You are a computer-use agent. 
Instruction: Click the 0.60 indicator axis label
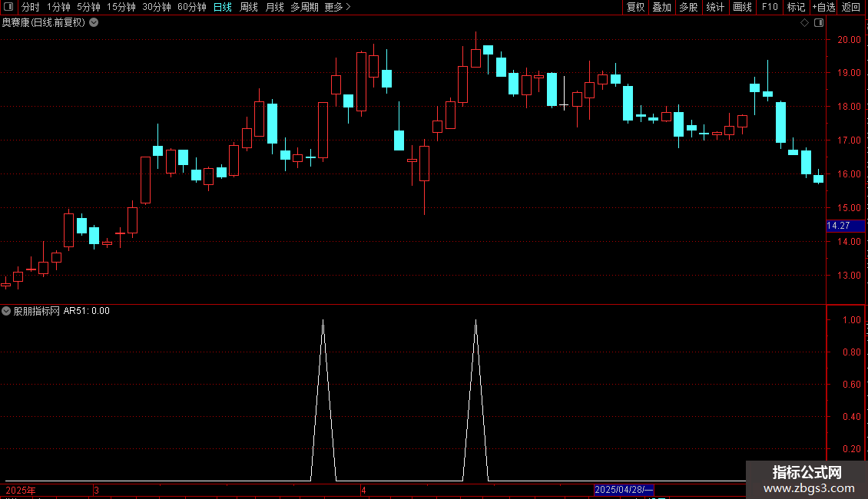tap(851, 385)
